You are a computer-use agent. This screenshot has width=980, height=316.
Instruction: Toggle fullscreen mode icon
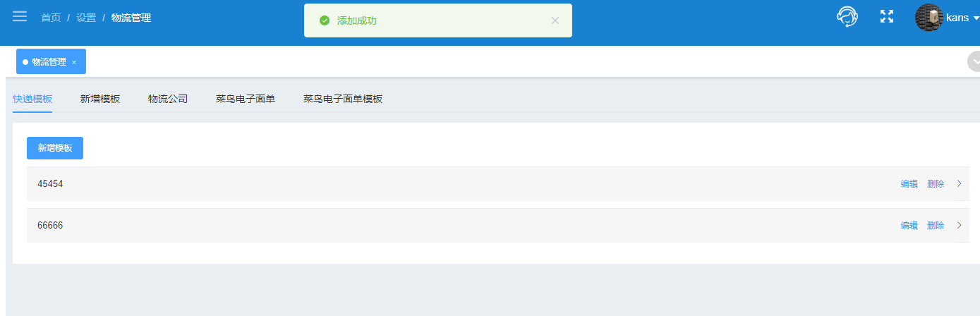pyautogui.click(x=887, y=16)
